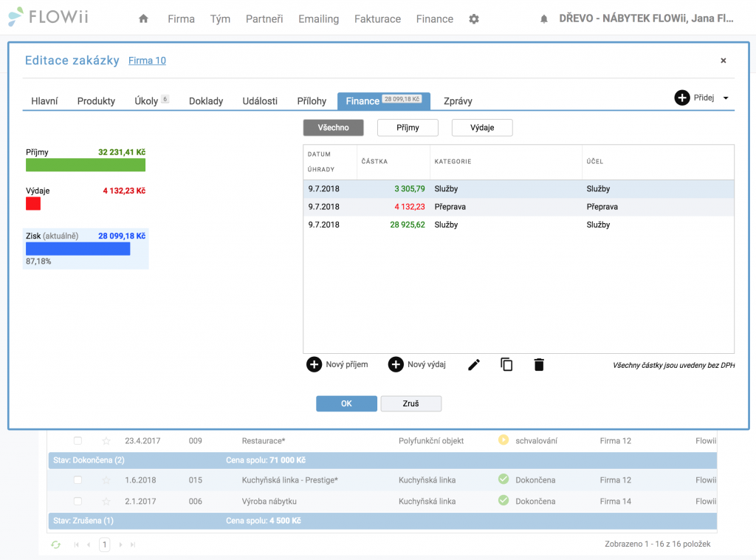This screenshot has height=560, width=756.
Task: Collapse the Stav: Zrušena (1) group
Action: (83, 521)
